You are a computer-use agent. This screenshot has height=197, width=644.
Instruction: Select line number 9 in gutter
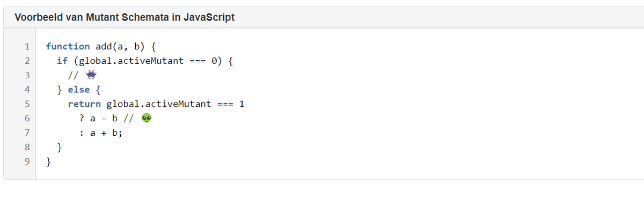click(27, 161)
